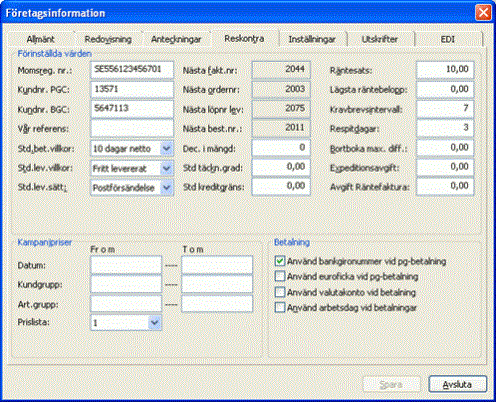Image resolution: width=496 pixels, height=402 pixels.
Task: Open the EDI tab
Action: pos(448,39)
